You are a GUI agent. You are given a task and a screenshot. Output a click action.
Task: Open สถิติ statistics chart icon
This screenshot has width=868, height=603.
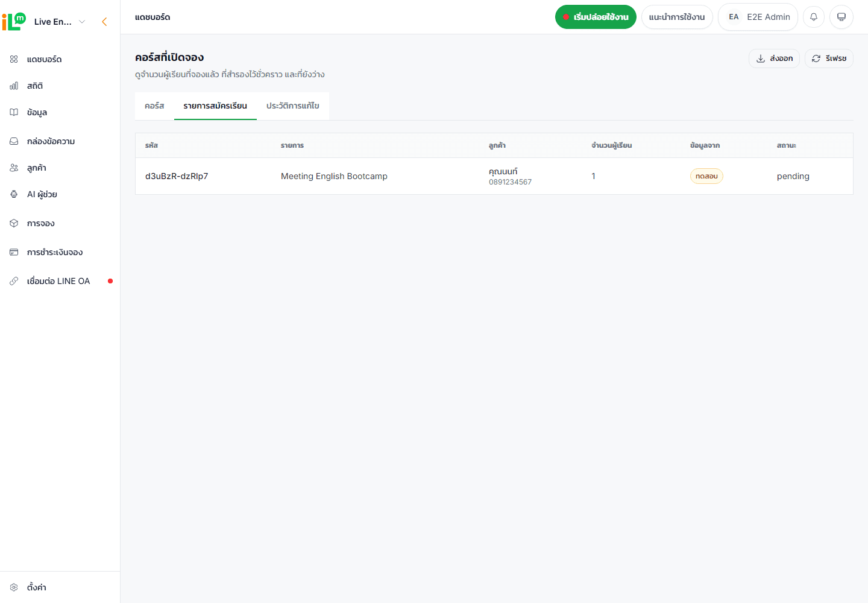click(x=14, y=86)
